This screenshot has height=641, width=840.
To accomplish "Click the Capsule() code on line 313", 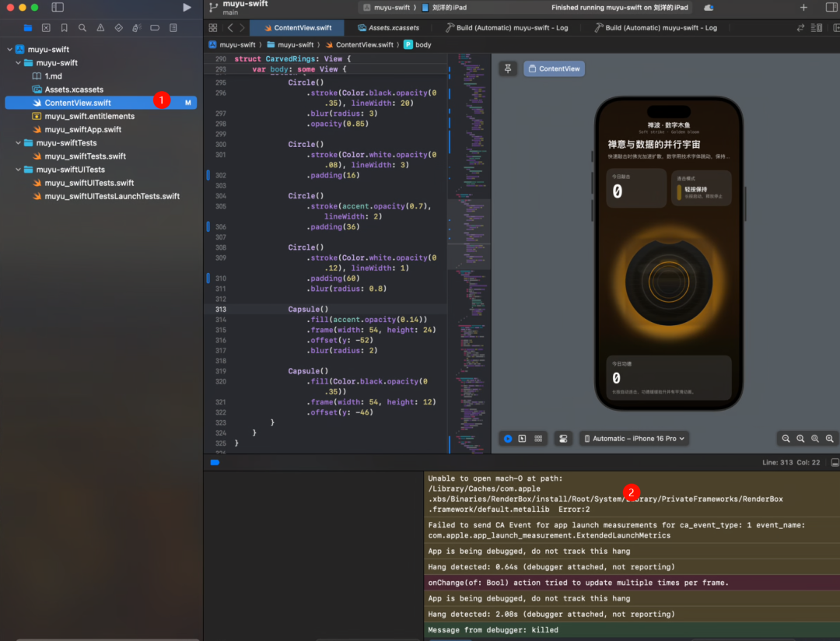I will pyautogui.click(x=308, y=310).
